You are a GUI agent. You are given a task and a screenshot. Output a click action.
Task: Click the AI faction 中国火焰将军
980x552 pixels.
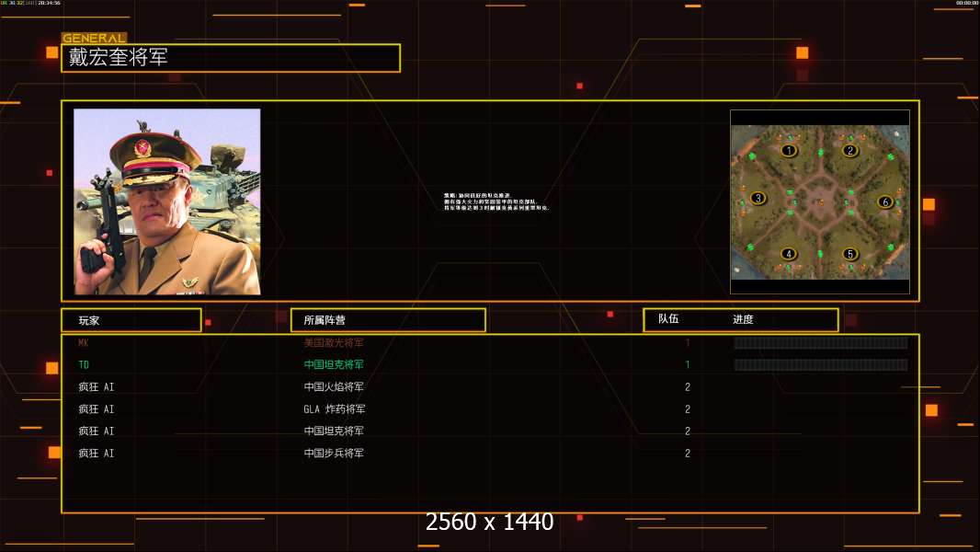[334, 387]
